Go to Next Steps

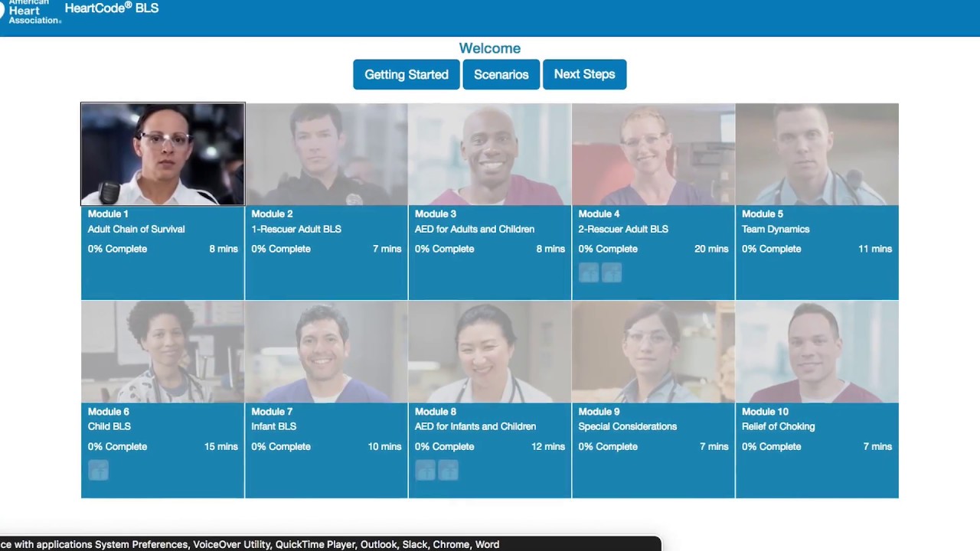pyautogui.click(x=585, y=74)
